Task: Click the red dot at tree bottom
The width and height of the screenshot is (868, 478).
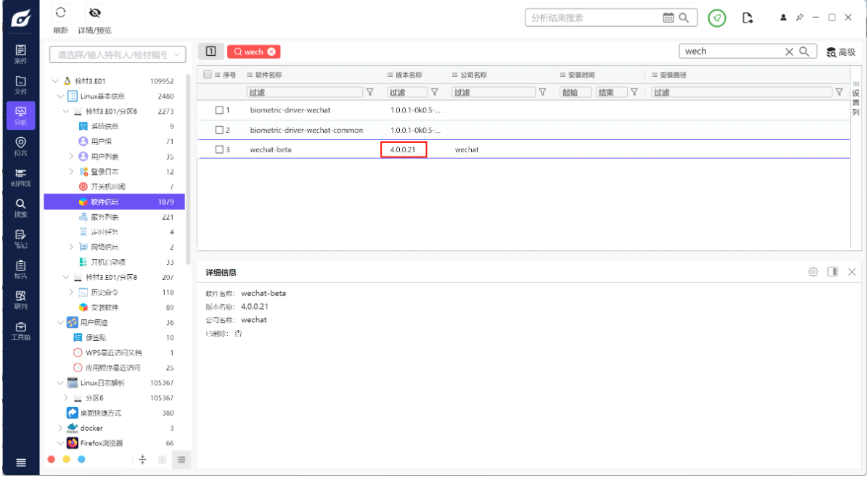Action: coord(52,459)
